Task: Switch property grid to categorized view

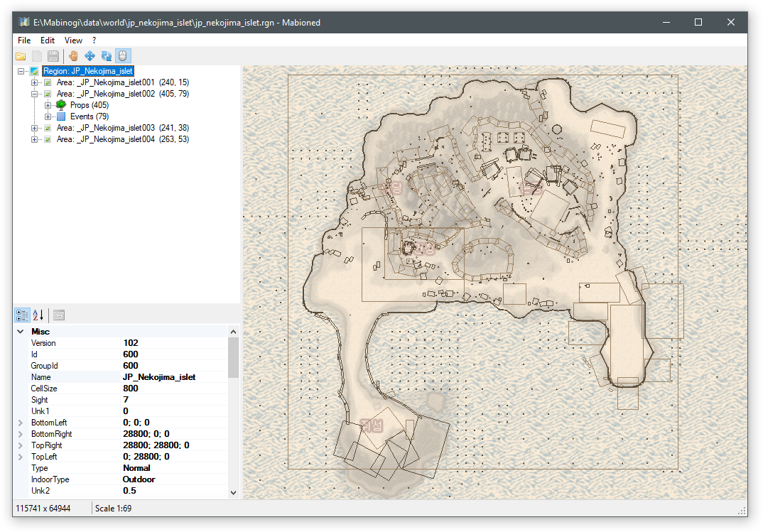Action: (22, 315)
